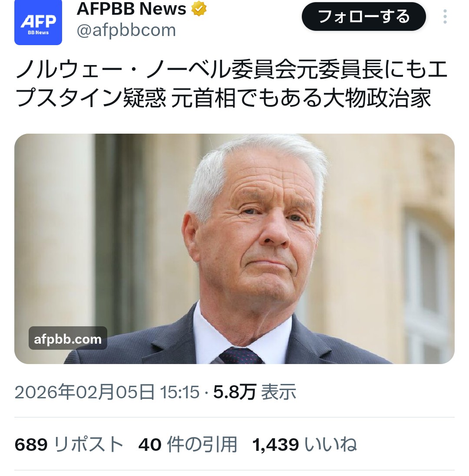Image resolution: width=469 pixels, height=476 pixels.
Task: Click the 表示 views label
Action: click(x=278, y=392)
